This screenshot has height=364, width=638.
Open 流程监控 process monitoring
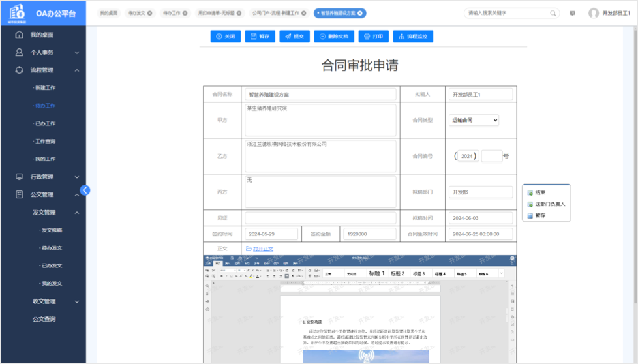[x=413, y=37]
